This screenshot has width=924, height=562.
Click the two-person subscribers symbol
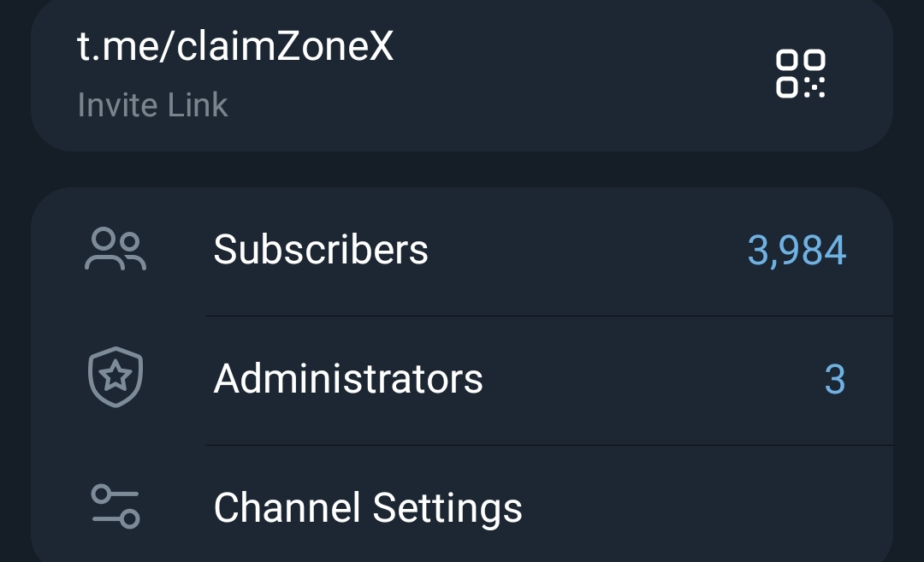(115, 249)
